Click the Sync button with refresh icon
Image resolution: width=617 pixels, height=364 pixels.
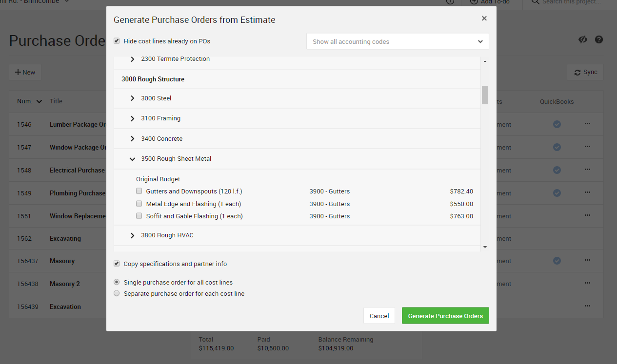click(x=585, y=72)
